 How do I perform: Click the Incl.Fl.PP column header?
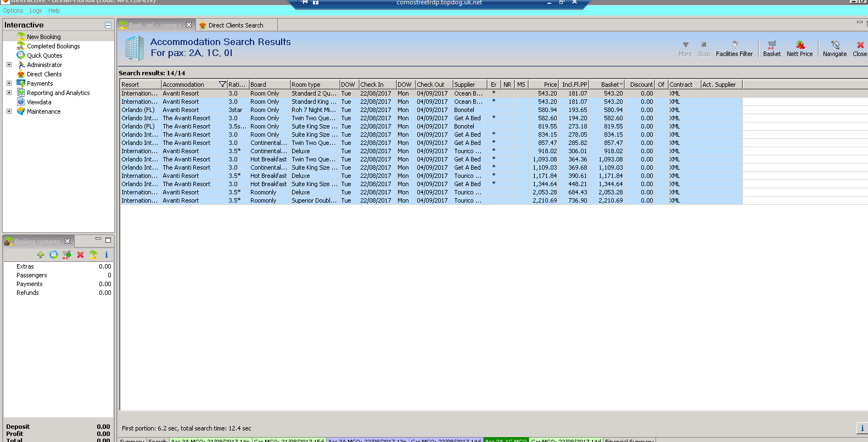point(574,85)
